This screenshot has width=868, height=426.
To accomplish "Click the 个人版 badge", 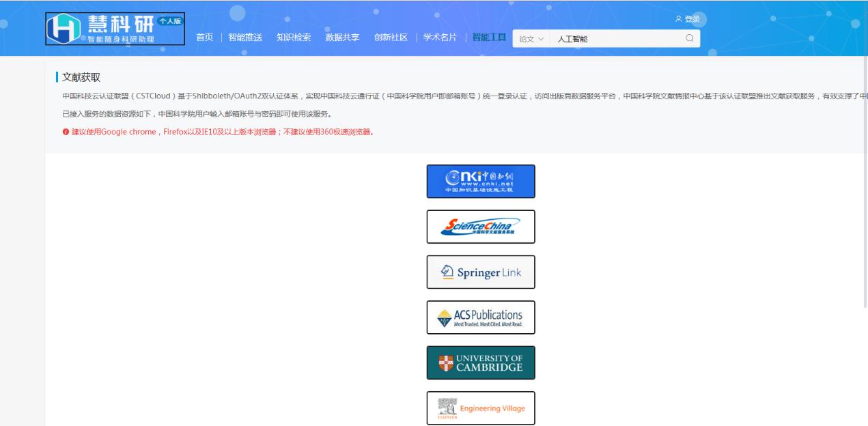I will click(171, 21).
